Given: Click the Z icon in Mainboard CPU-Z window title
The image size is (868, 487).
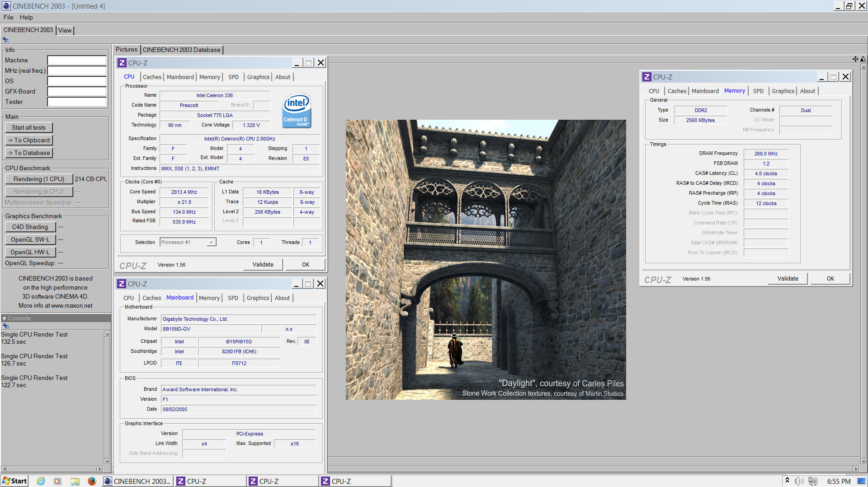Looking at the screenshot, I should 121,284.
